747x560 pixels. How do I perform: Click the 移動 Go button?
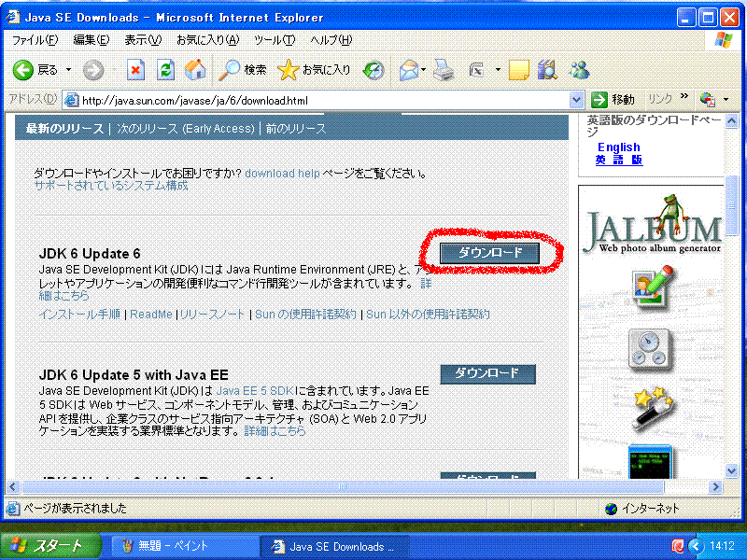[x=613, y=100]
